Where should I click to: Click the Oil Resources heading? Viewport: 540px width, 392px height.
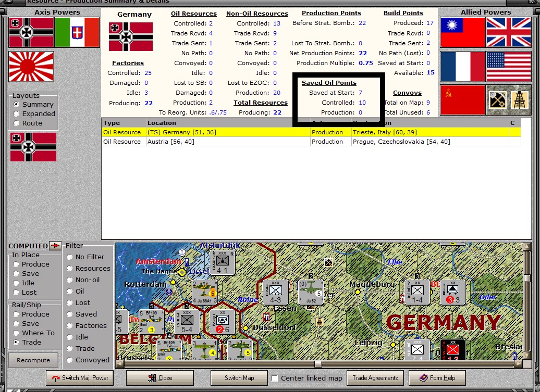click(194, 14)
